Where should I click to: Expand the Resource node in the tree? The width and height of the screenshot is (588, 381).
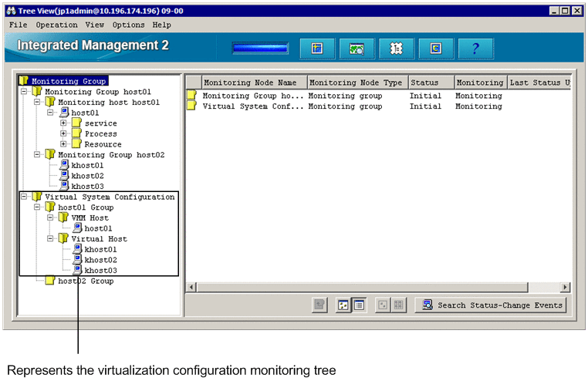(x=64, y=144)
